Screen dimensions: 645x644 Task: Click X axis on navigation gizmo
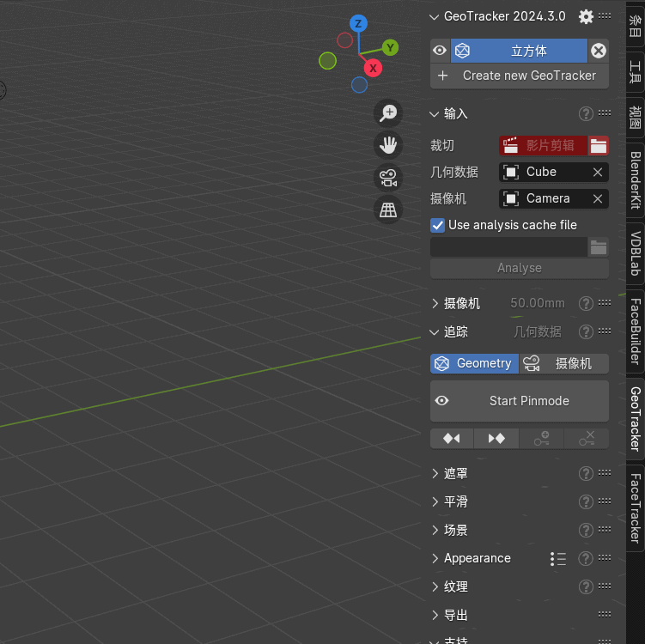click(373, 69)
